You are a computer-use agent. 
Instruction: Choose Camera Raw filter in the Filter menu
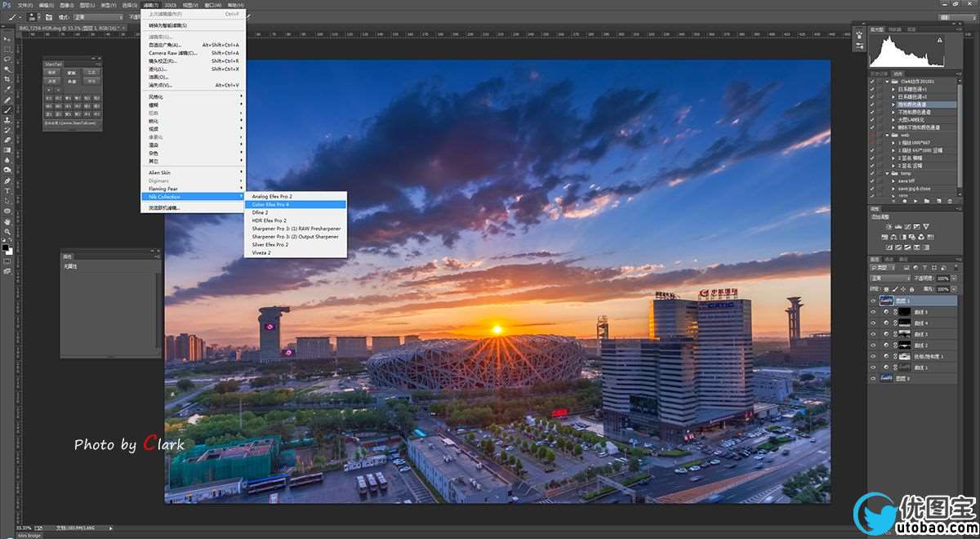pos(173,53)
